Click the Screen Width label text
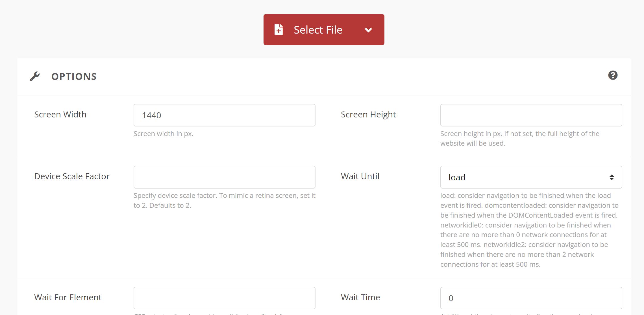This screenshot has width=644, height=315. pyautogui.click(x=60, y=115)
